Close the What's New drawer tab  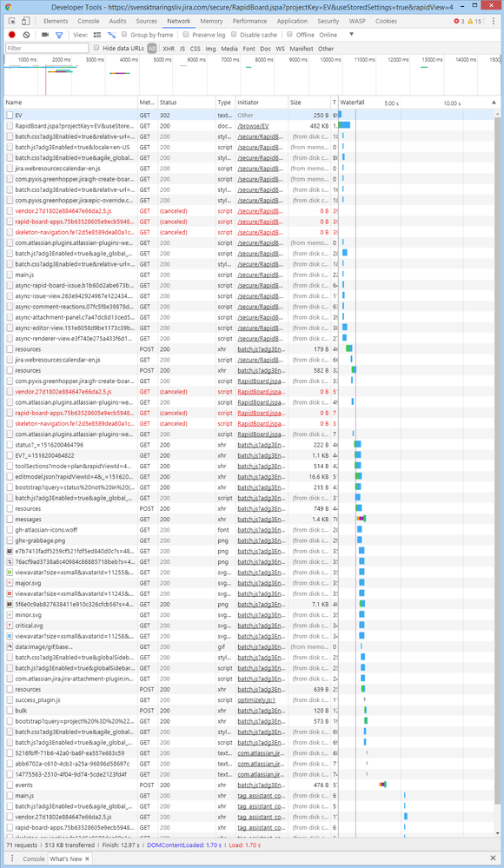87,859
